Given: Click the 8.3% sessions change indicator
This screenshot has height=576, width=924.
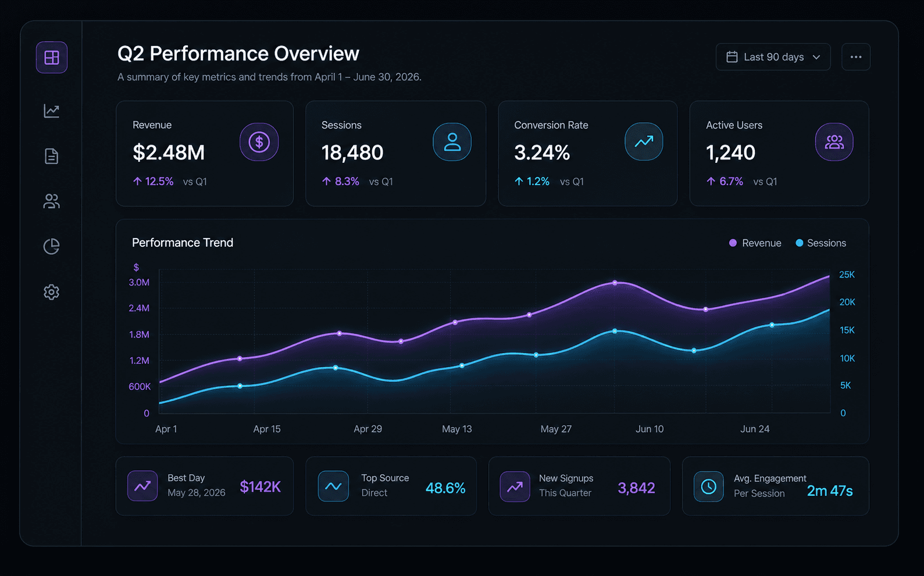Looking at the screenshot, I should point(341,182).
